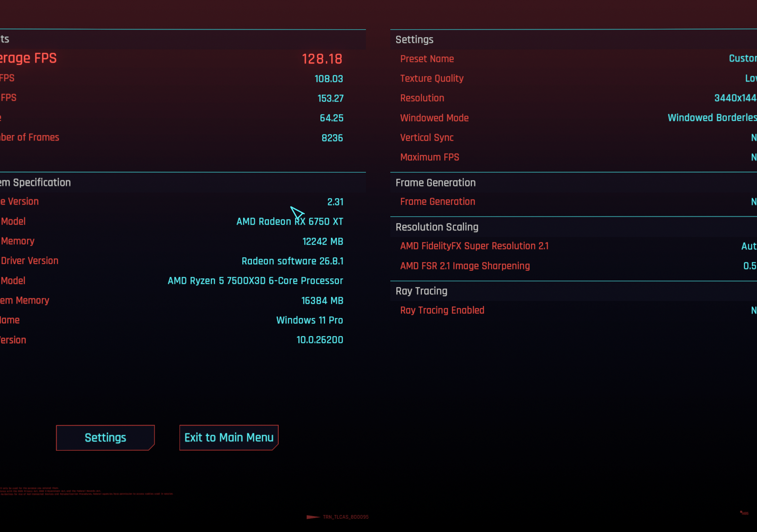Select the Texture Quality row label

pos(432,78)
